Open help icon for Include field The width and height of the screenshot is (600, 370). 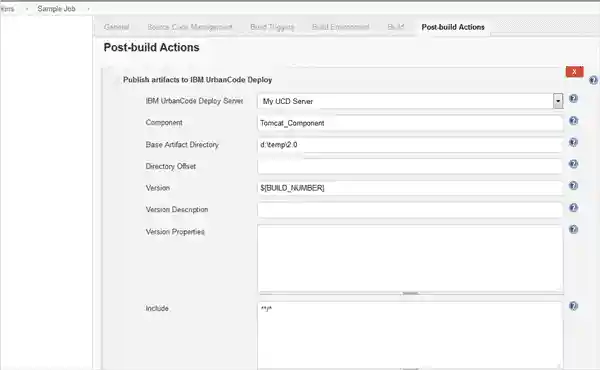[x=573, y=306]
